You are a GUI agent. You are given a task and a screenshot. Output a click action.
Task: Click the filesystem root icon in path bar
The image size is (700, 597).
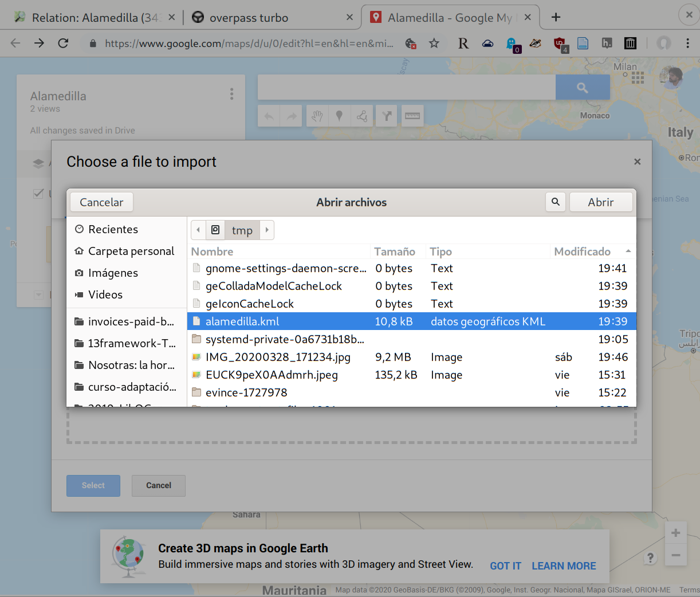(x=215, y=230)
